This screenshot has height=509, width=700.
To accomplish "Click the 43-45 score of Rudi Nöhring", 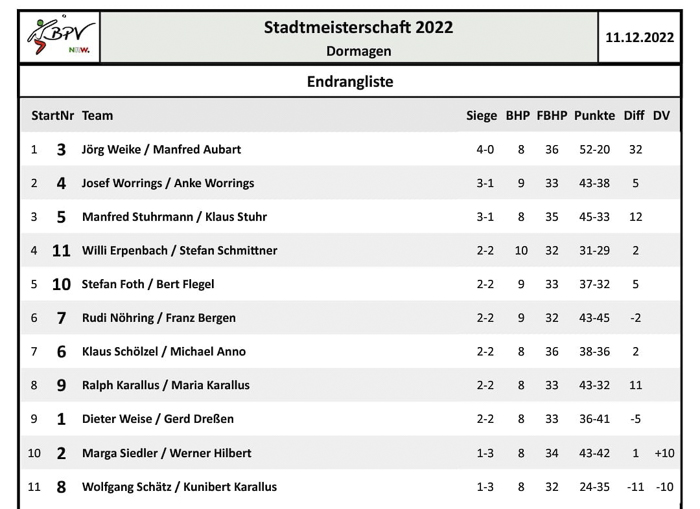I will tap(594, 318).
